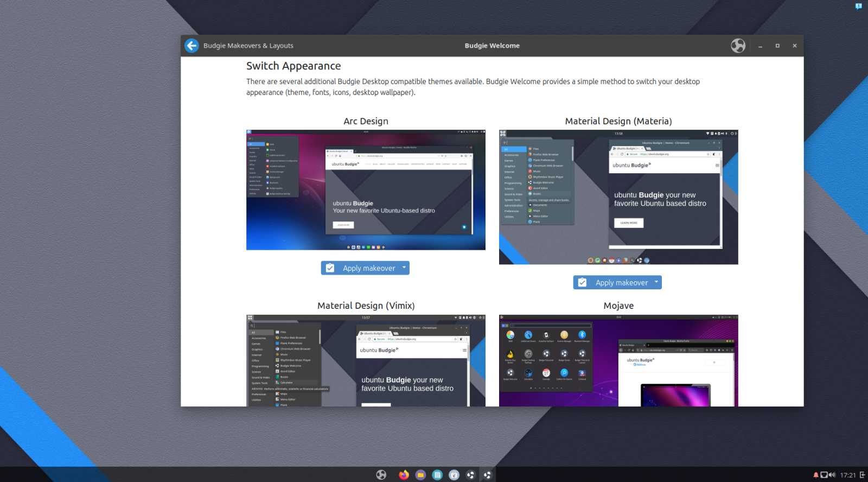This screenshot has width=868, height=482.
Task: Open the volume control in the tray
Action: (x=832, y=475)
